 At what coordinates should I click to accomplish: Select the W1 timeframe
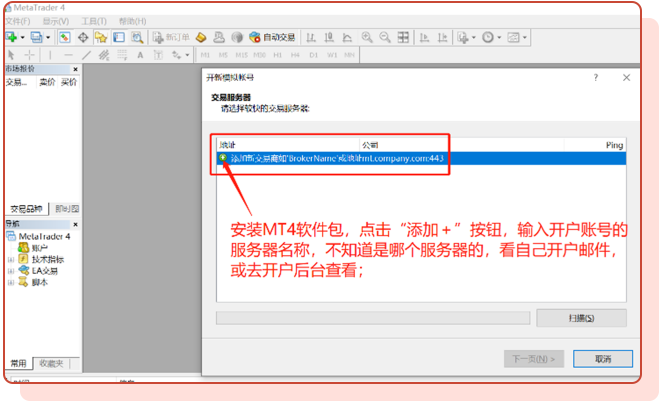click(x=332, y=55)
